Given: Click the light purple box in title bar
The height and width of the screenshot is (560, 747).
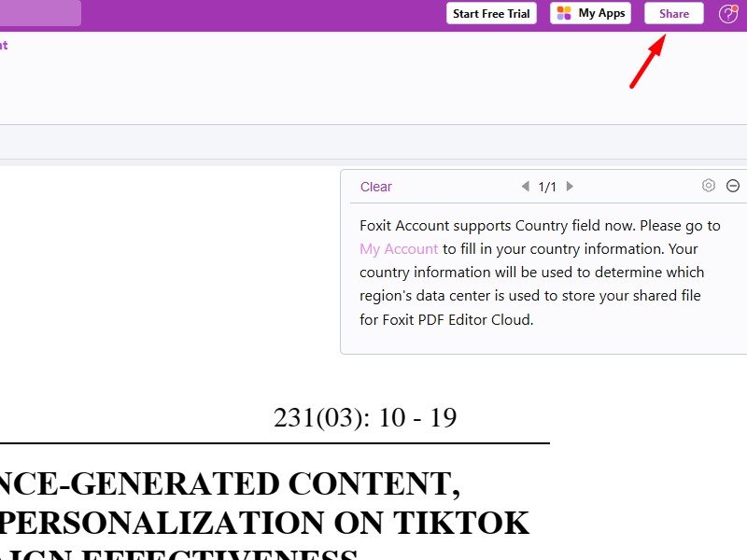Looking at the screenshot, I should click(x=40, y=13).
